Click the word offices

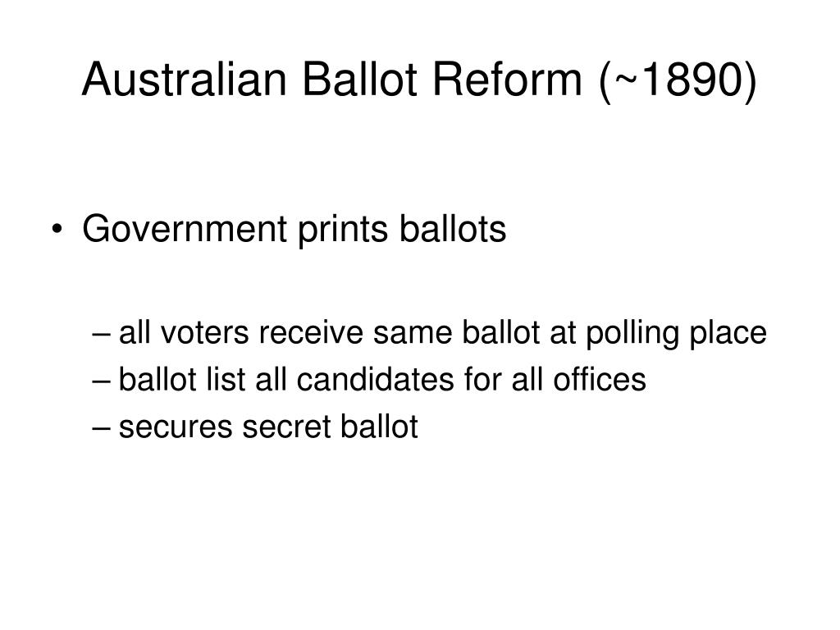point(600,379)
